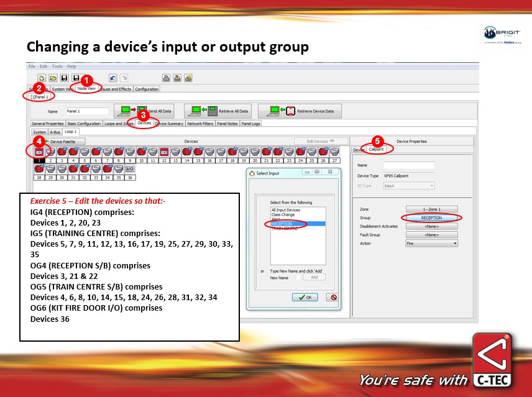
Task: Click the New file toolbar icon
Action: 42,78
